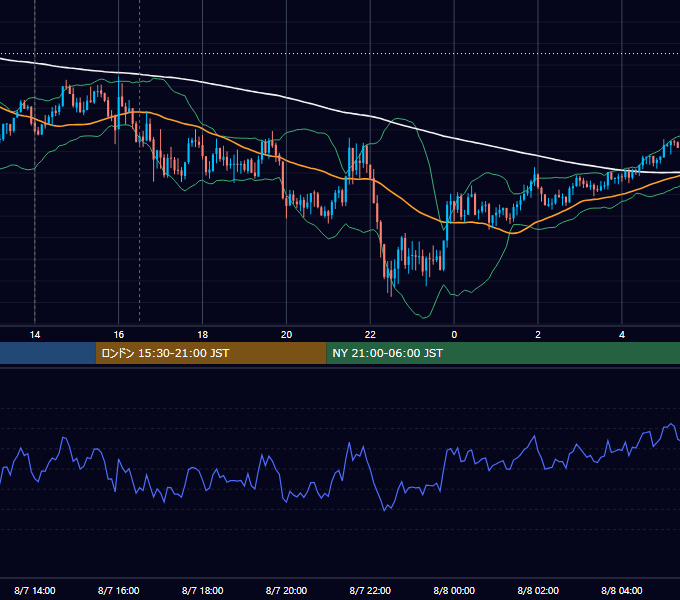
Task: Click the 14 hour label on price chart axis
Action: [x=35, y=335]
